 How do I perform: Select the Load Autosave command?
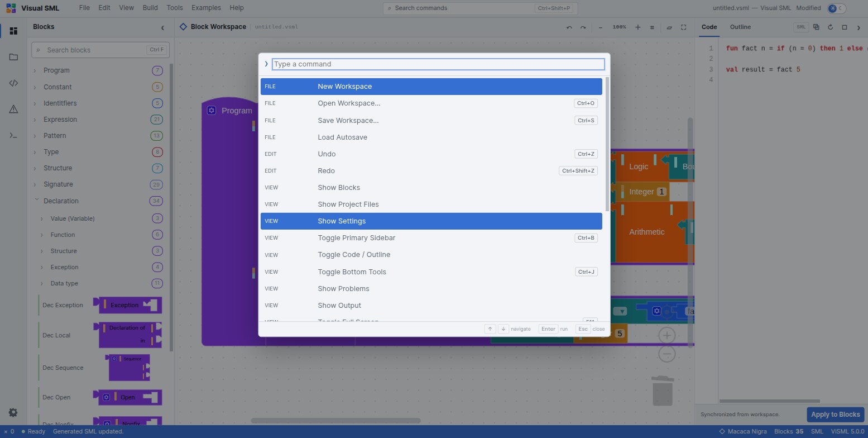(431, 137)
